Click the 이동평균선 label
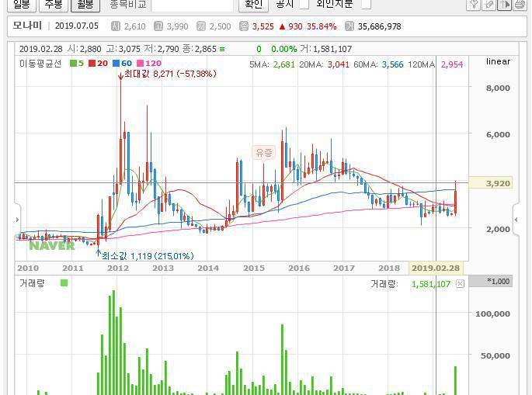This screenshot has width=532, height=395. click(x=40, y=64)
